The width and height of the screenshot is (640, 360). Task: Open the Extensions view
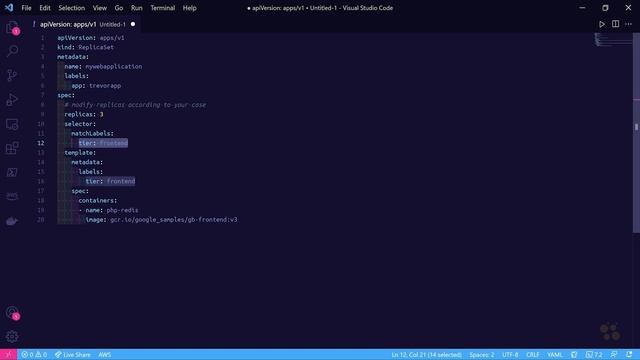(12, 148)
